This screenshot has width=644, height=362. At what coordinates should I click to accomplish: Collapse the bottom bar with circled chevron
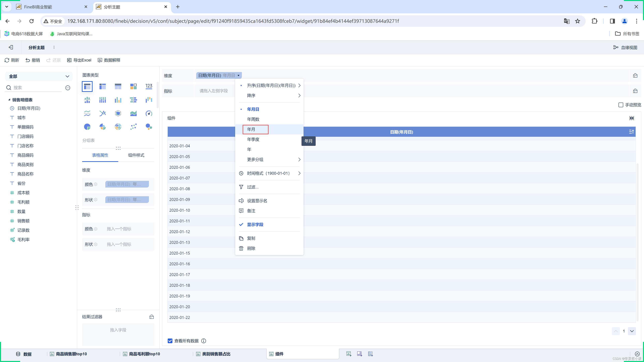[637, 354]
